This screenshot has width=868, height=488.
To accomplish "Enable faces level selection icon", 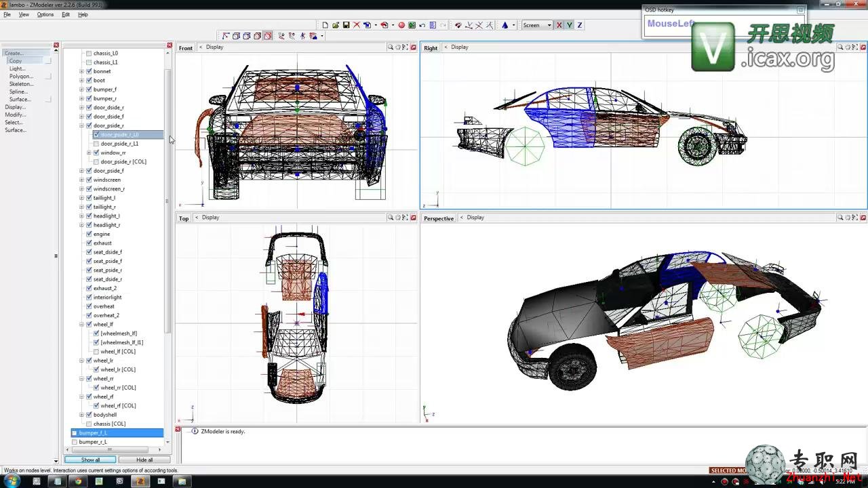I will tap(246, 36).
